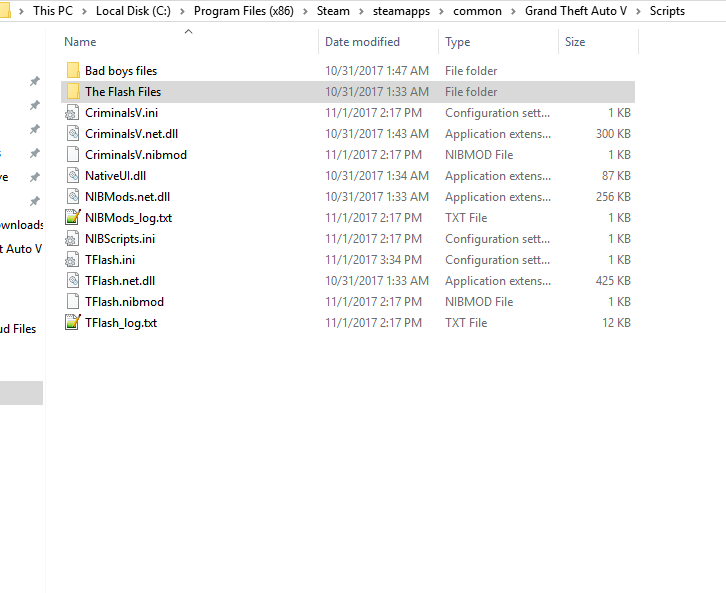Navigate to Program Files (x86) breadcrumb
This screenshot has height=593, width=726.
coord(244,11)
